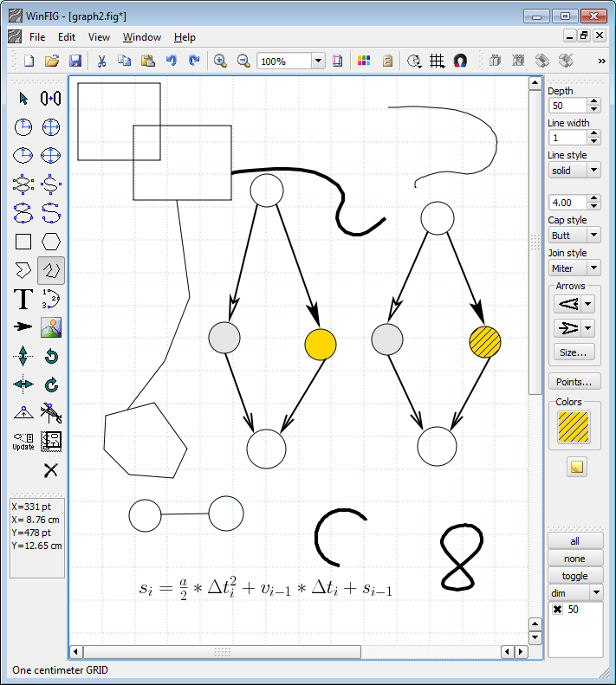The image size is (616, 685).
Task: Select the delete X tool
Action: [51, 470]
